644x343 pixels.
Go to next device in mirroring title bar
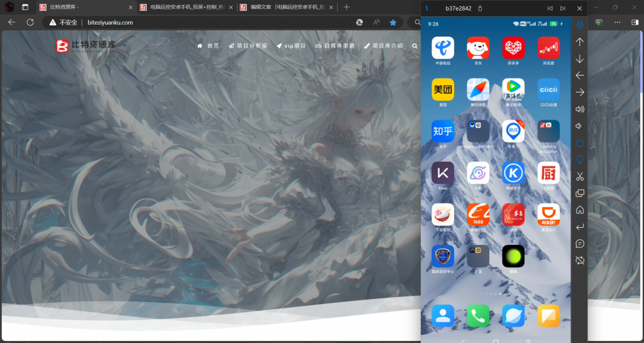click(x=563, y=8)
